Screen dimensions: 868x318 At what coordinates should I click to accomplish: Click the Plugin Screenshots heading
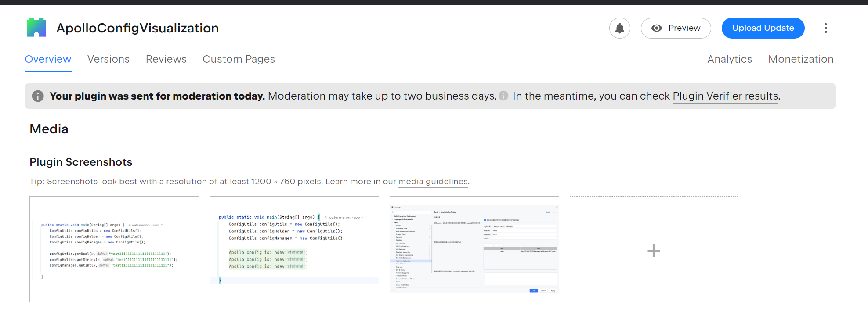(81, 162)
